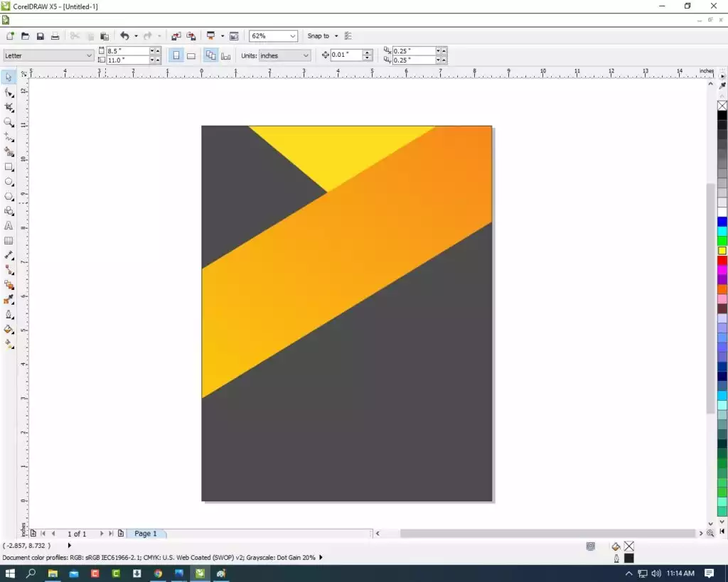
Task: Print the document
Action: (55, 36)
